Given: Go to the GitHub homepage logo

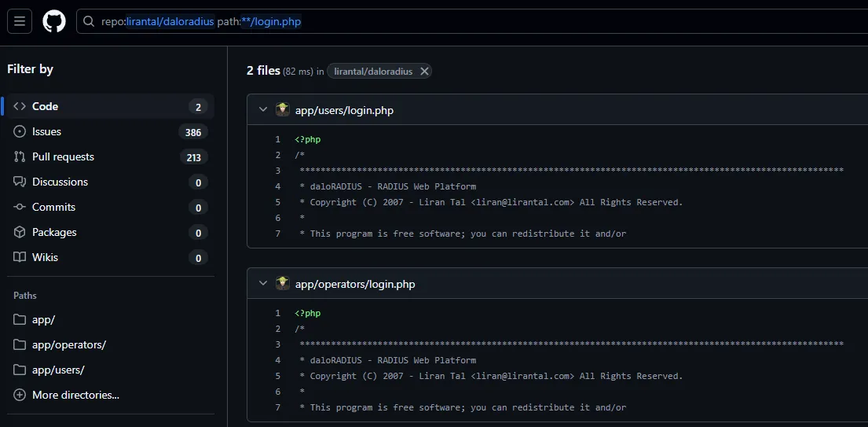Looking at the screenshot, I should [54, 21].
